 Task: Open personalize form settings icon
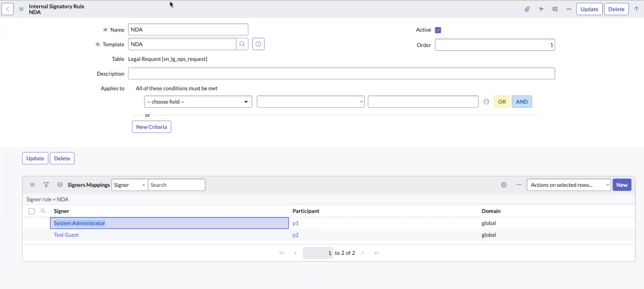(555, 9)
